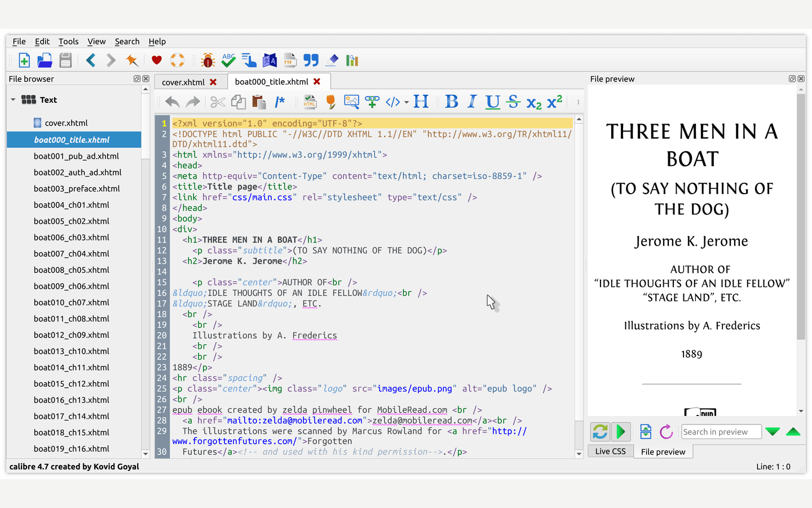Toggle superscript formatting
The width and height of the screenshot is (812, 508).
pos(555,102)
